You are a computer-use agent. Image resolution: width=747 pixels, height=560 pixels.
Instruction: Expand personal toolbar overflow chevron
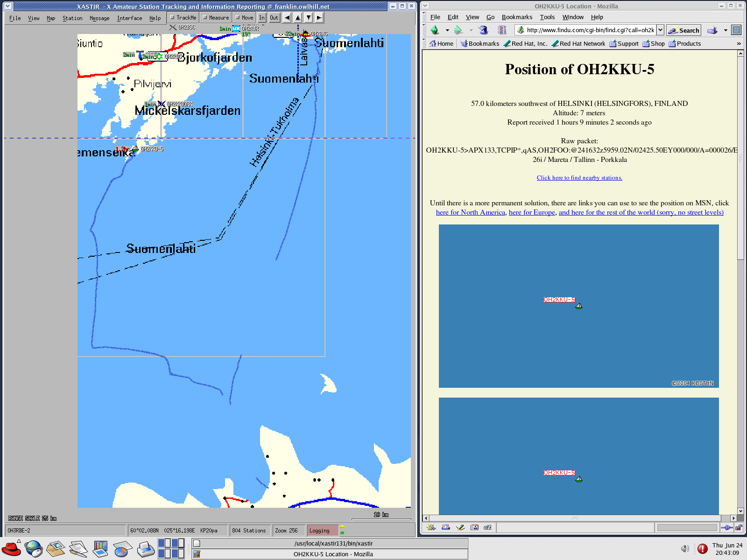coord(739,43)
